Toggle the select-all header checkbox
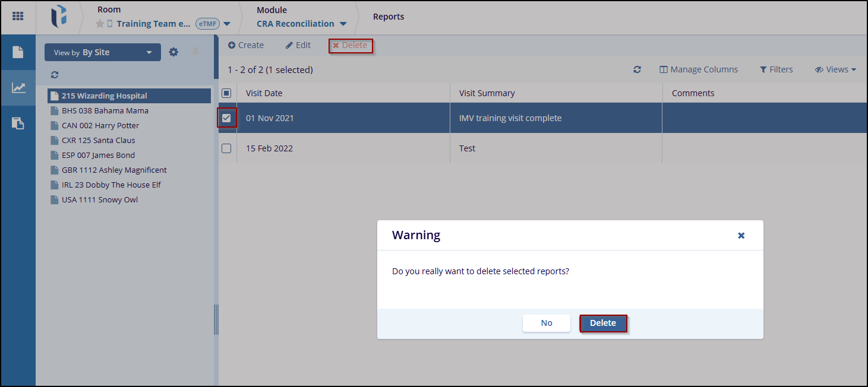The height and width of the screenshot is (387, 868). pos(226,93)
